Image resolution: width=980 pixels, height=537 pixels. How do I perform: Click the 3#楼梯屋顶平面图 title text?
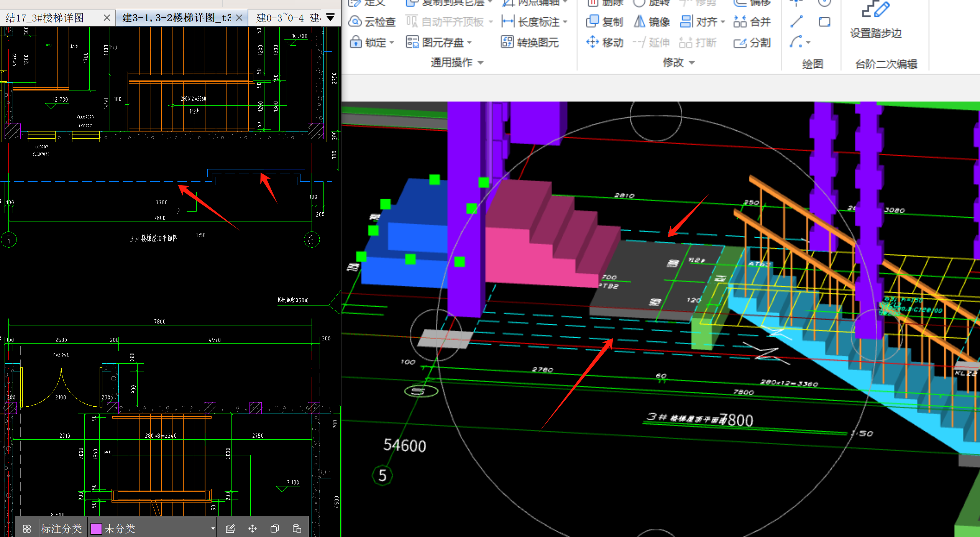click(x=154, y=238)
